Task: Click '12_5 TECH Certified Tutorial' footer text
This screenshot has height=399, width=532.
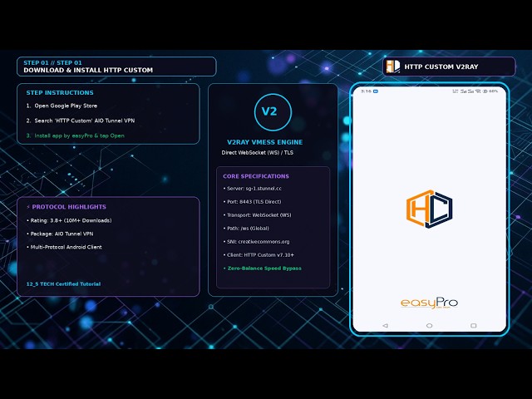Action: 63,284
